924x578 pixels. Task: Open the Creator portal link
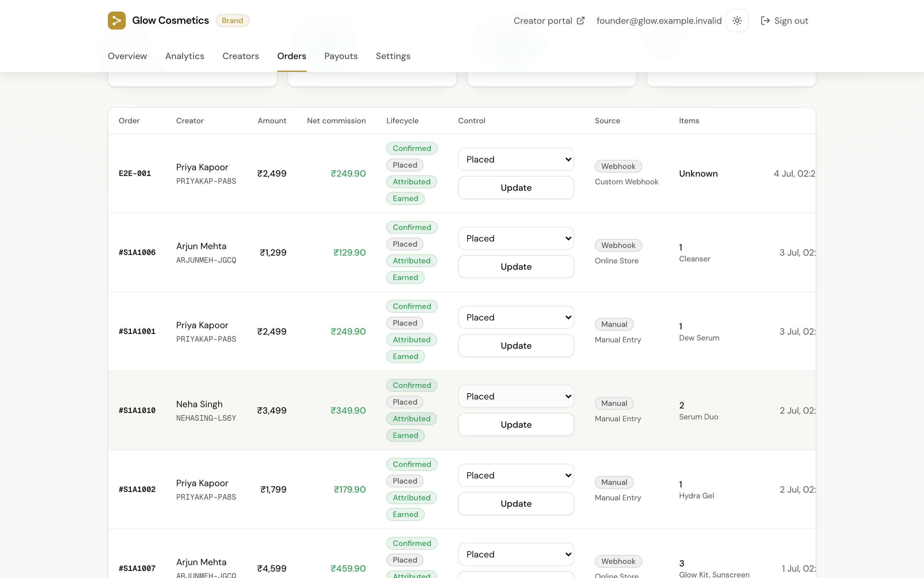549,21
